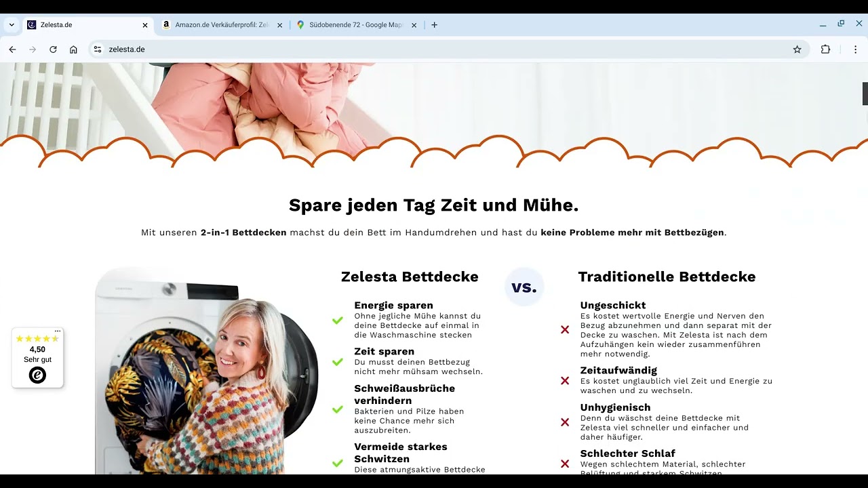The image size is (868, 488).
Task: Open the browser extensions puzzle icon
Action: 825,49
